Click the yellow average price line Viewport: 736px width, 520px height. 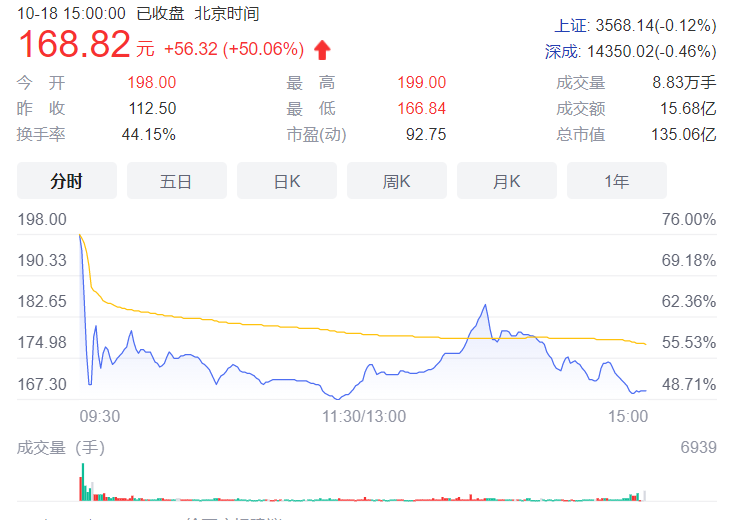[300, 326]
